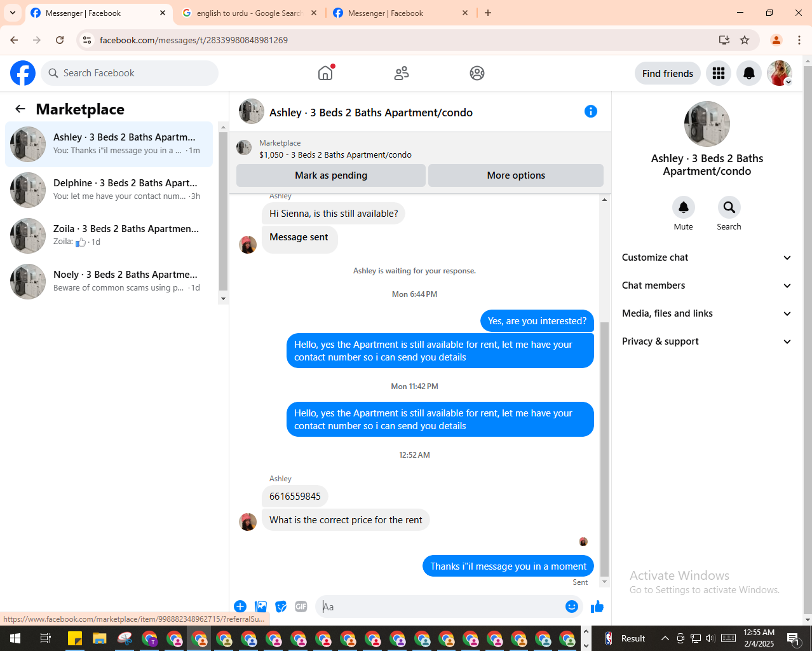
Task: Click message with phone number 6616559845
Action: pos(295,497)
